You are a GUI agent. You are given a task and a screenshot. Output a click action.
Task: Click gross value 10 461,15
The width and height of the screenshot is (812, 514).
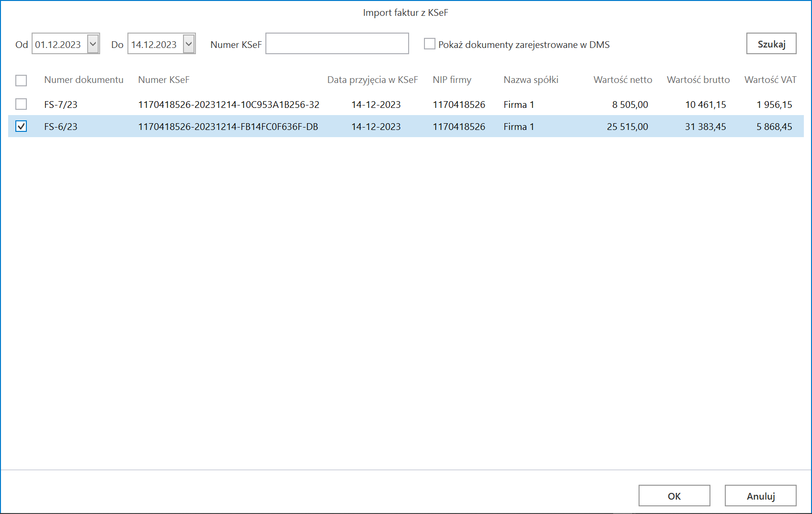(706, 105)
